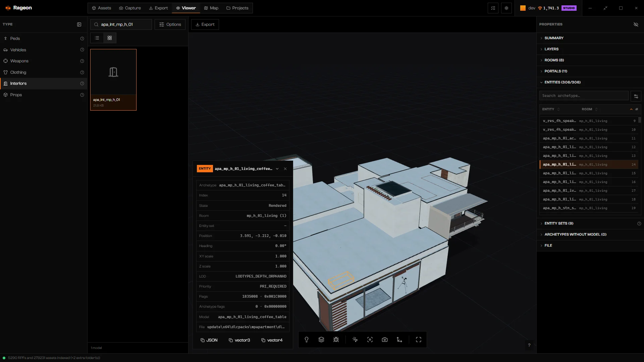Copy position as vector4
Image resolution: width=644 pixels, height=362 pixels.
tap(272, 340)
